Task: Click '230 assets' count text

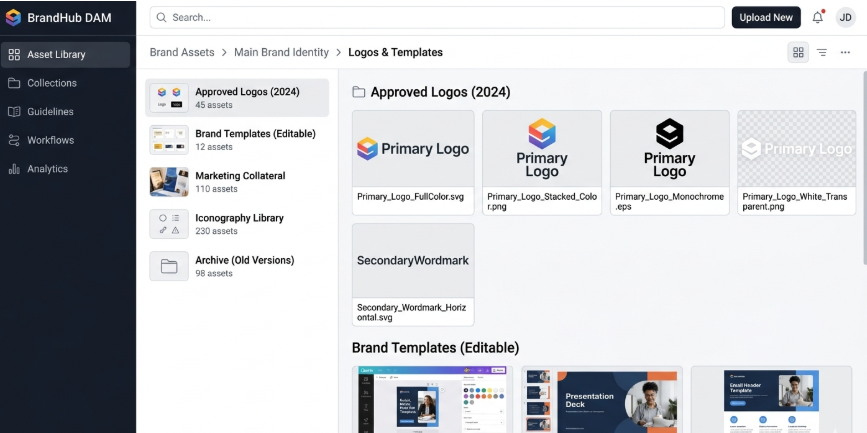Action: coord(216,231)
